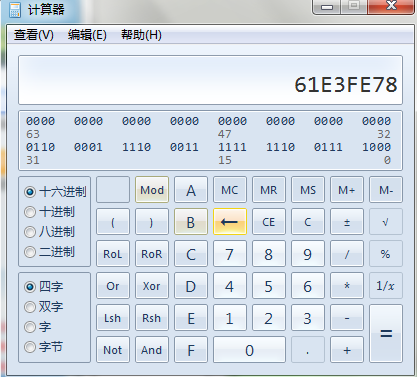Click the Or button
The height and width of the screenshot is (377, 417).
tap(113, 286)
